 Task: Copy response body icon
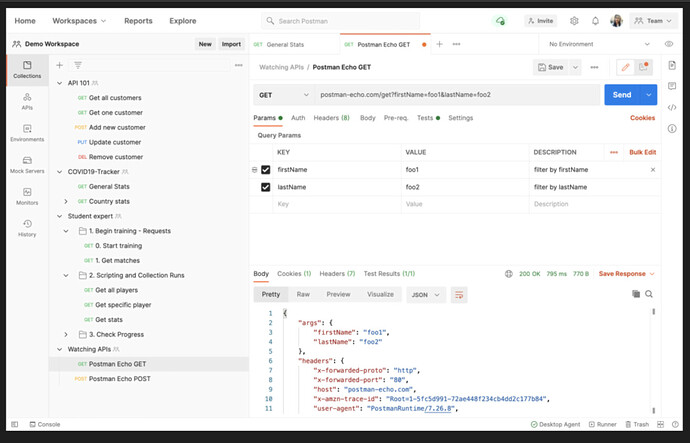tap(636, 294)
